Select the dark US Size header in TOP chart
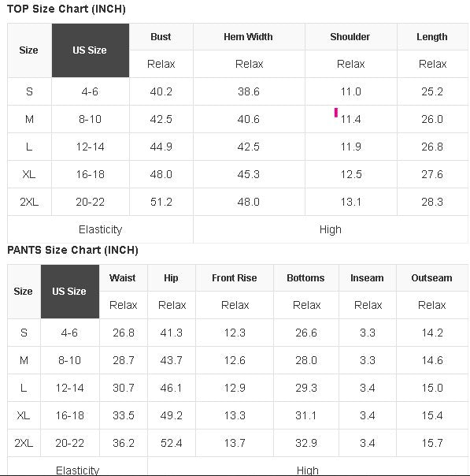Screen dimensions: 470x476 point(91,50)
